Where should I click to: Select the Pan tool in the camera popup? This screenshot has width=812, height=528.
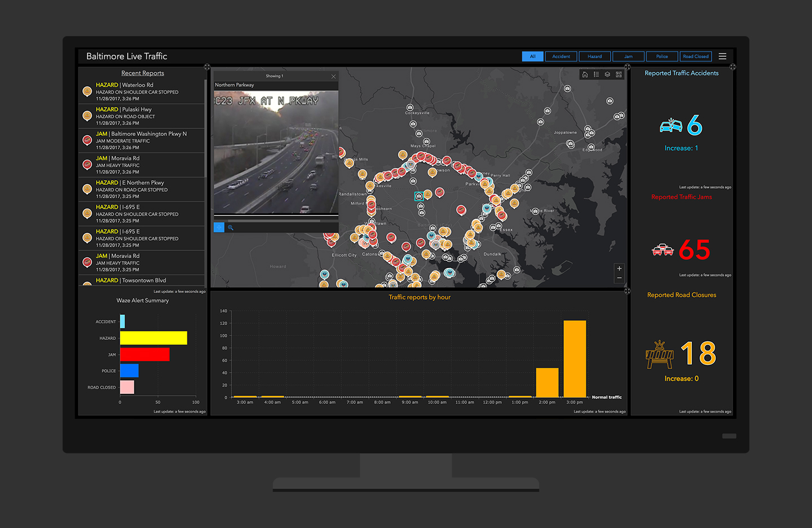click(219, 227)
